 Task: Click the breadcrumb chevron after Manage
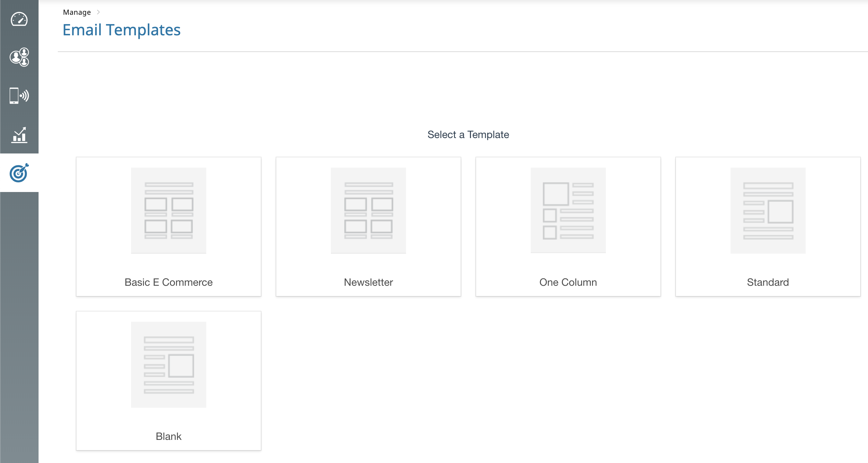[98, 12]
